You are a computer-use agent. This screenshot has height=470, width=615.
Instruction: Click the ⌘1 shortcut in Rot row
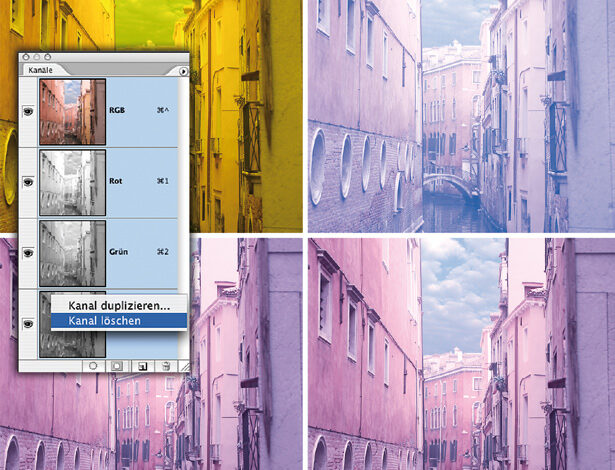click(163, 181)
